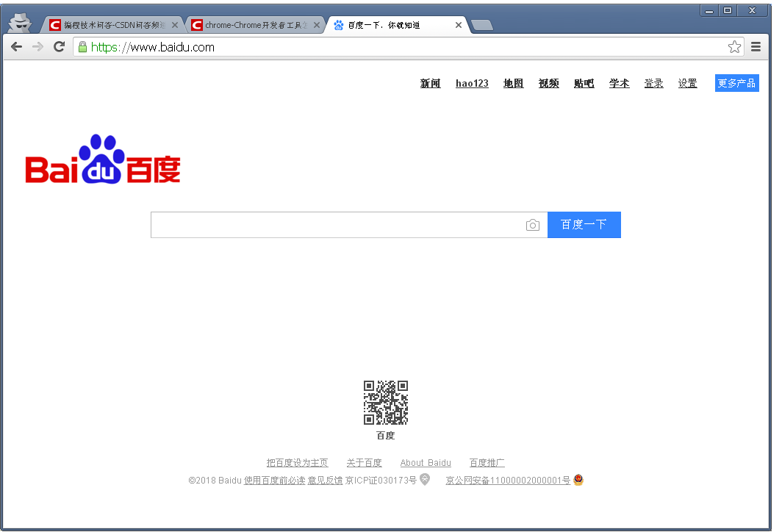Close the chrome-Chrome developer tools tab

click(x=316, y=25)
